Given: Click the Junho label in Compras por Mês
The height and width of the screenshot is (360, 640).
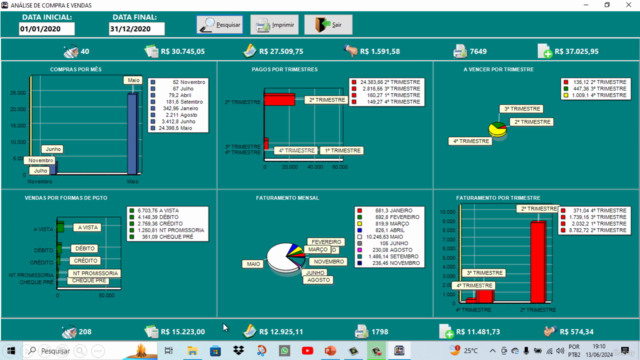Looking at the screenshot, I should coord(53,149).
